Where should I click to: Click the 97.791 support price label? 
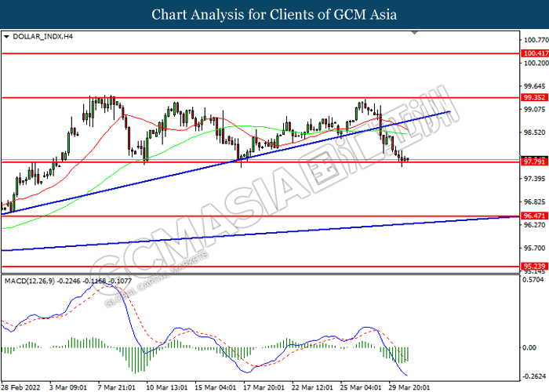tap(535, 162)
